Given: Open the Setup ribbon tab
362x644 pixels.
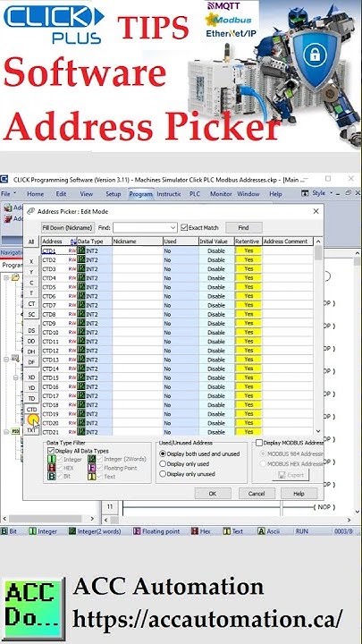Looking at the screenshot, I should (114, 194).
